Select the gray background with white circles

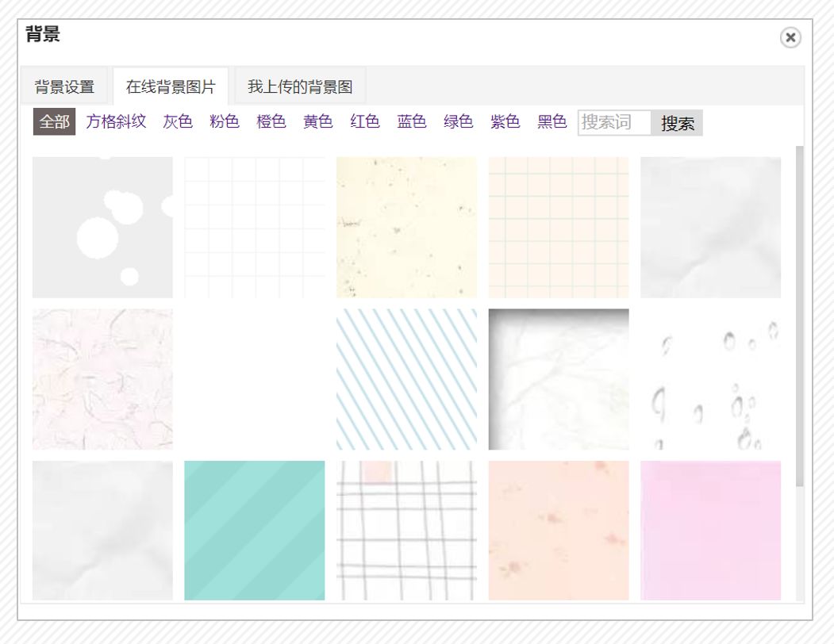(102, 227)
